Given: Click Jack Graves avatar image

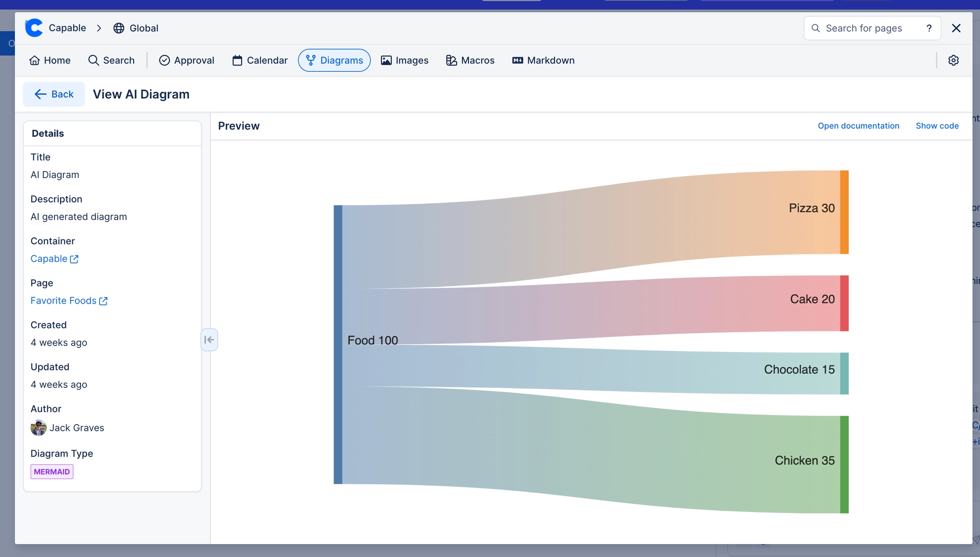Looking at the screenshot, I should coord(38,427).
